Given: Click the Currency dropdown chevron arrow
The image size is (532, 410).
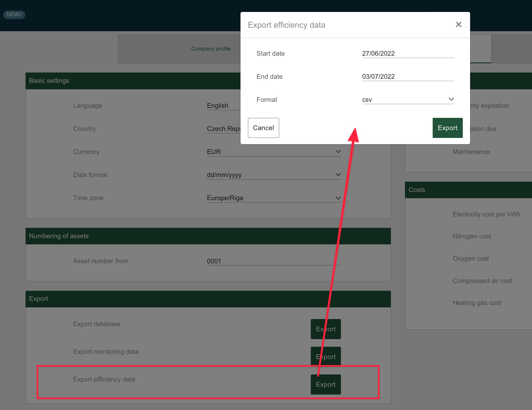Looking at the screenshot, I should 338,152.
